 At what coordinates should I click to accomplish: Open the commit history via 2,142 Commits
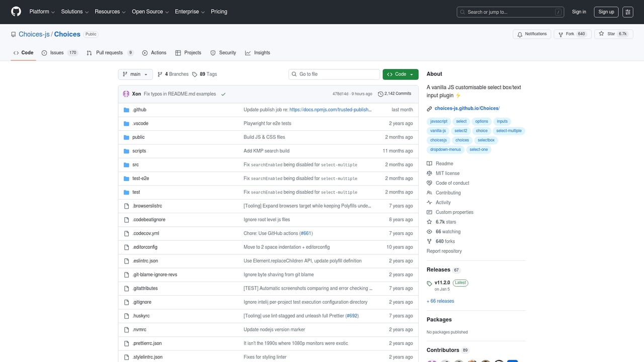click(394, 94)
